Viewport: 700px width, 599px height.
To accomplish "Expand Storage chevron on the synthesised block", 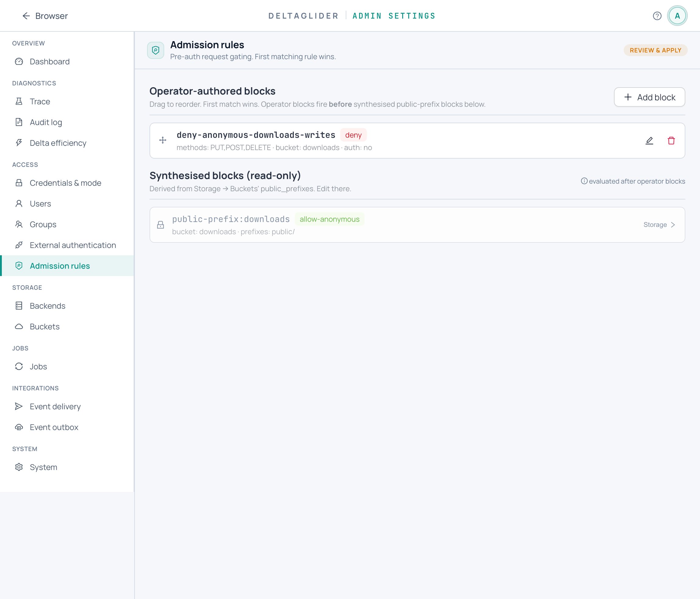I will [673, 225].
